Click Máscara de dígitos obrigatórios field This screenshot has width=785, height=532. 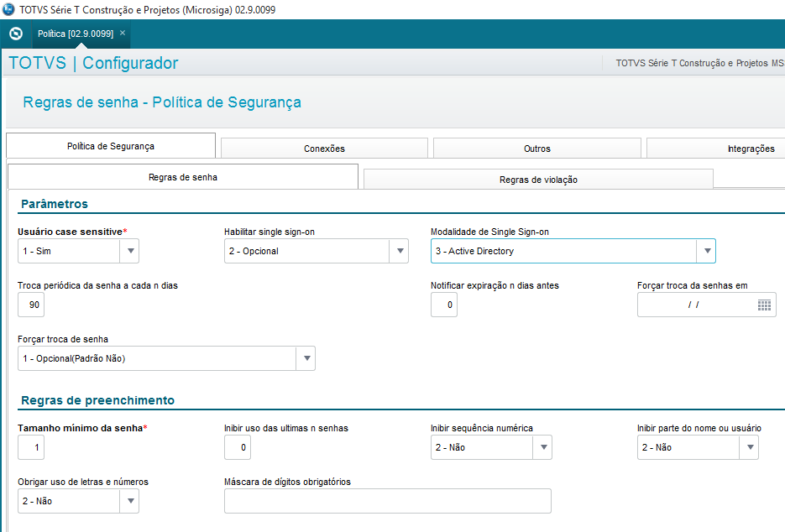(388, 501)
